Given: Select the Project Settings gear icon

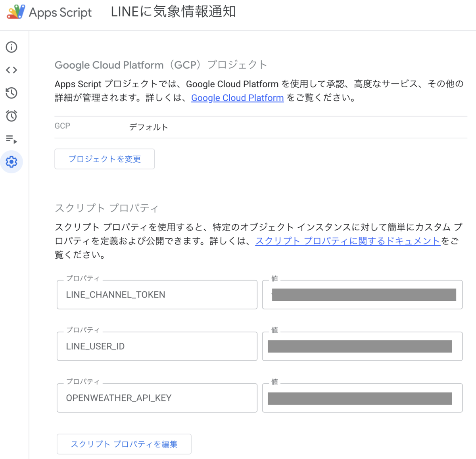Looking at the screenshot, I should coord(12,162).
